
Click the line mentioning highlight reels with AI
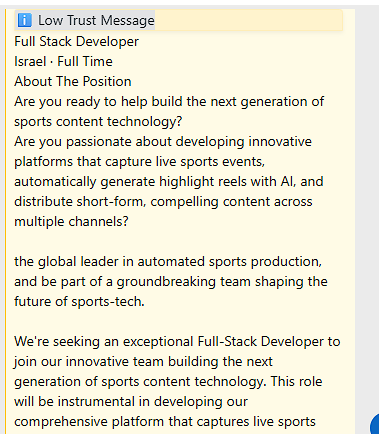pyautogui.click(x=169, y=182)
